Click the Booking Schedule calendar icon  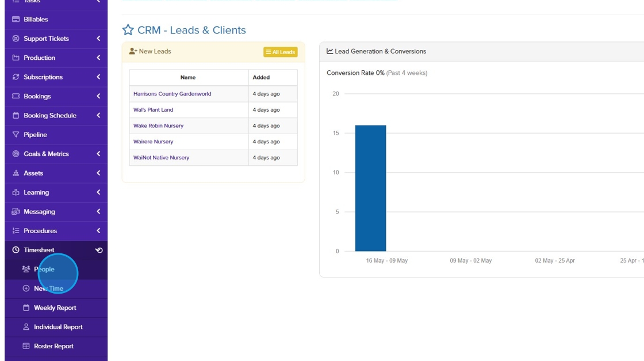16,116
